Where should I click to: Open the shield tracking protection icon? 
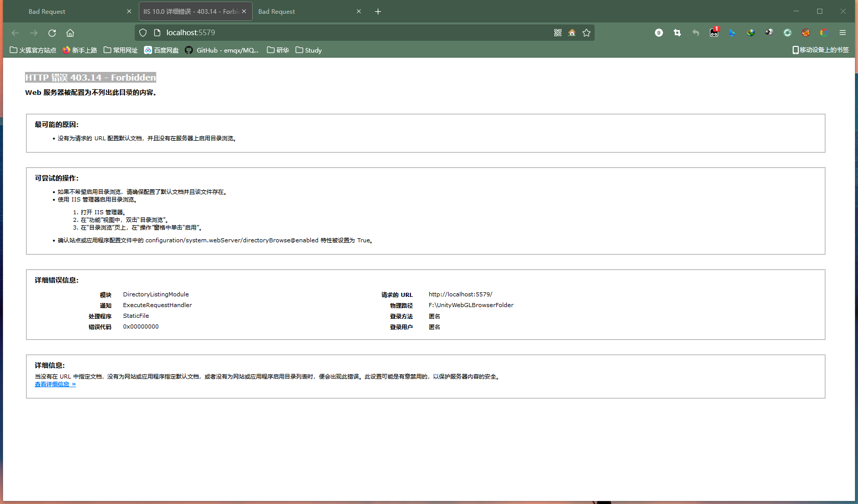tap(143, 32)
